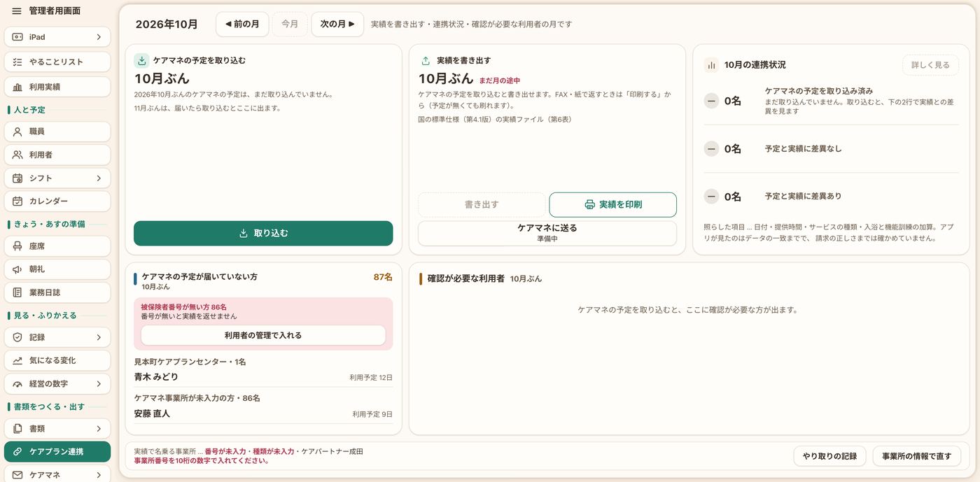Select 業務日誌 in the sidebar
The image size is (980, 482).
click(x=57, y=292)
